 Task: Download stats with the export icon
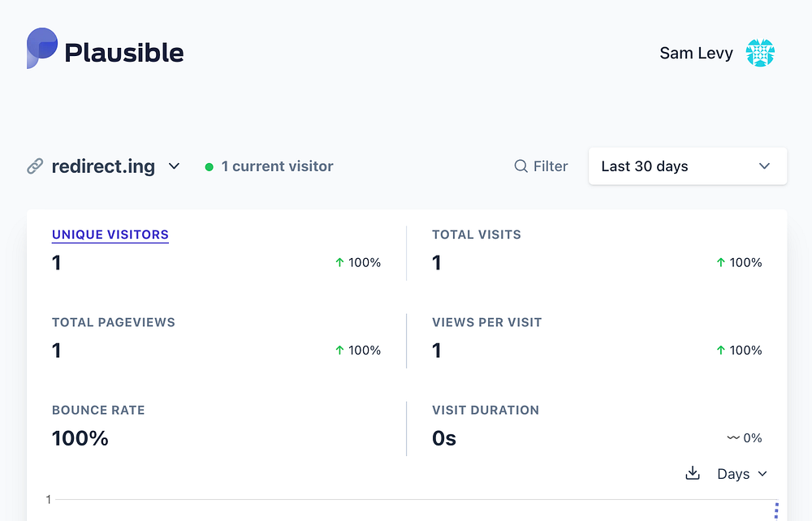pos(693,473)
